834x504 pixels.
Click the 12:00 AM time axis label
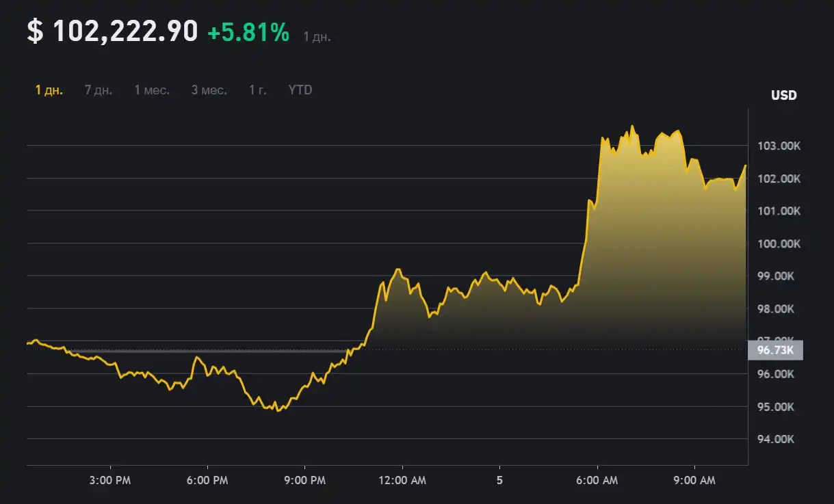404,481
